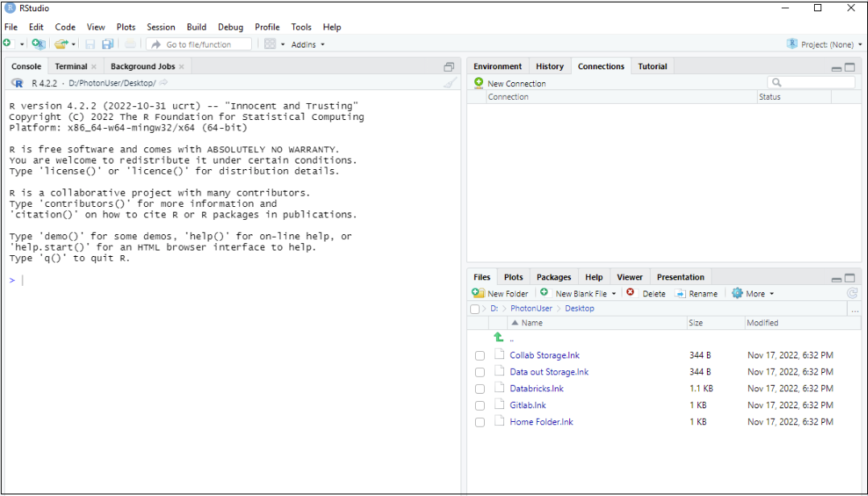Screen dimensions: 868x496
Task: Click the Status column header
Action: coord(794,97)
